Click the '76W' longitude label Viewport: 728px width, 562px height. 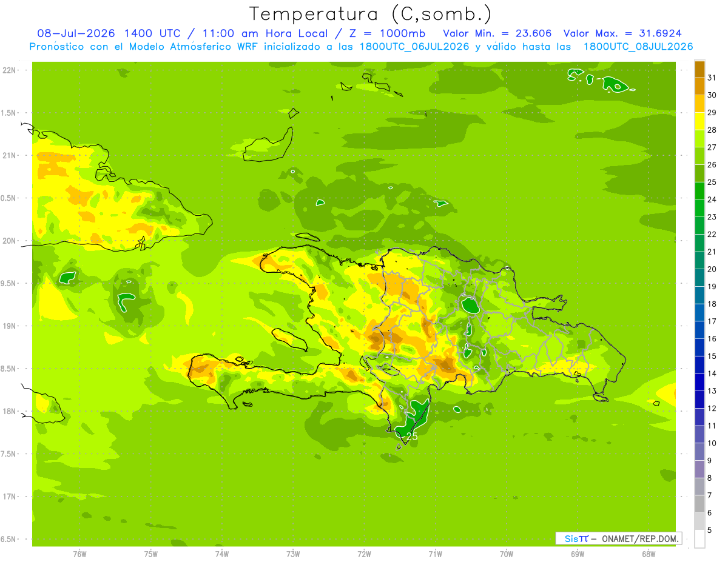(79, 554)
